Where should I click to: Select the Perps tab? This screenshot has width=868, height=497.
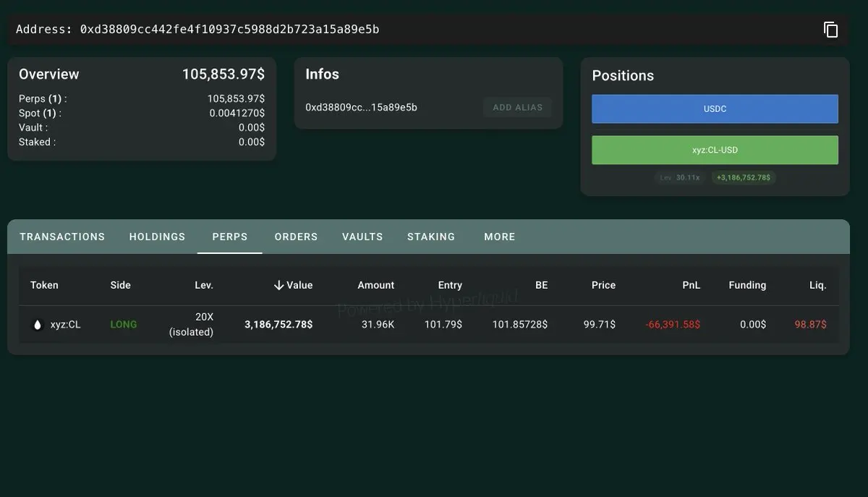pyautogui.click(x=230, y=237)
